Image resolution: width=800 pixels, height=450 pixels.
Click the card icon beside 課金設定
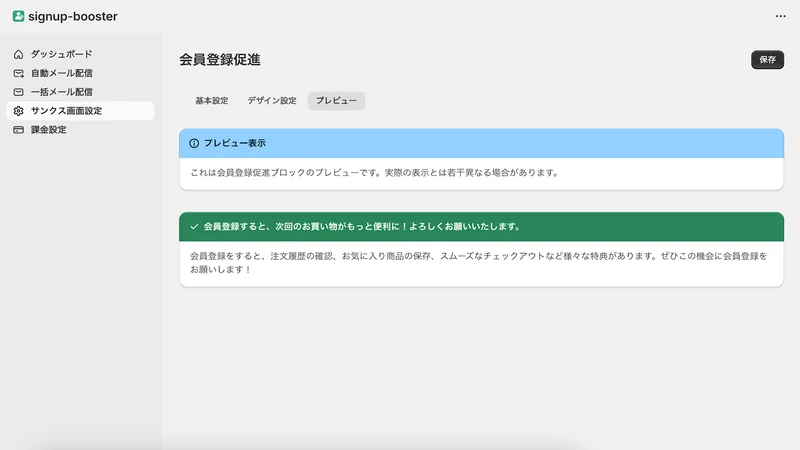click(x=18, y=130)
